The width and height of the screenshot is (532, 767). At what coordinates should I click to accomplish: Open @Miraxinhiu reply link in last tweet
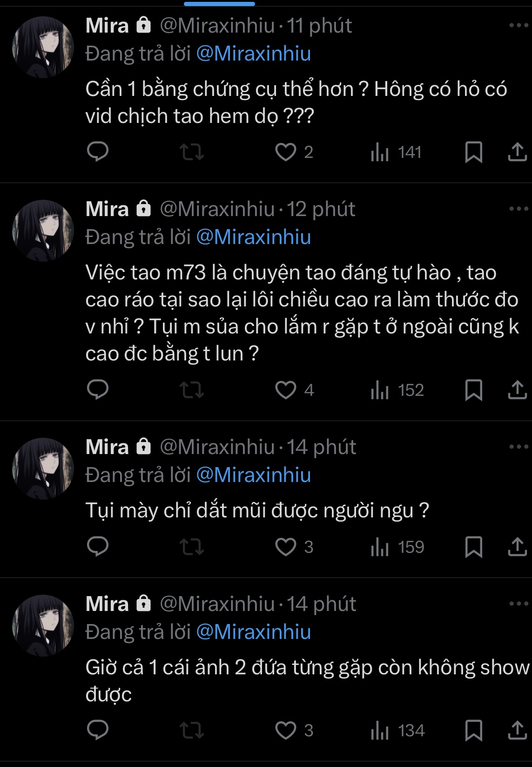click(253, 632)
